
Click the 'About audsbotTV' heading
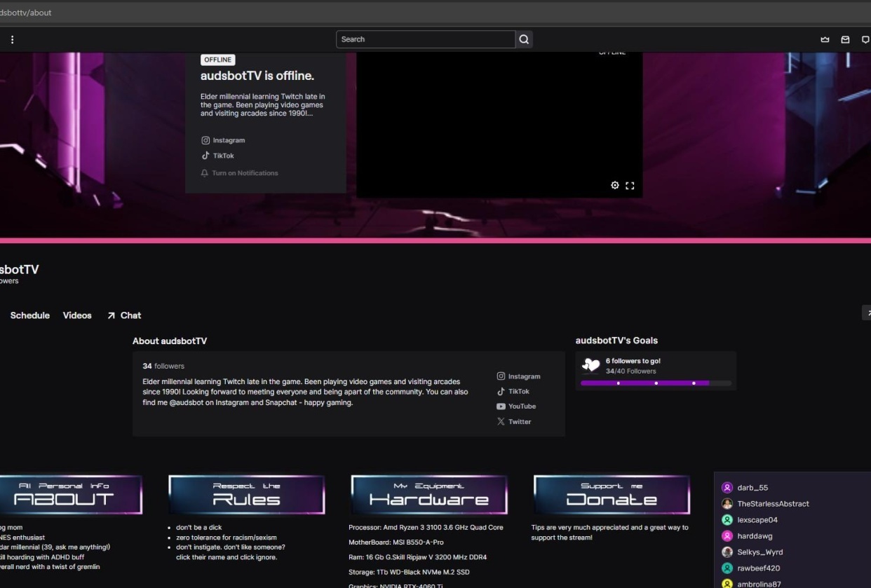tap(170, 341)
